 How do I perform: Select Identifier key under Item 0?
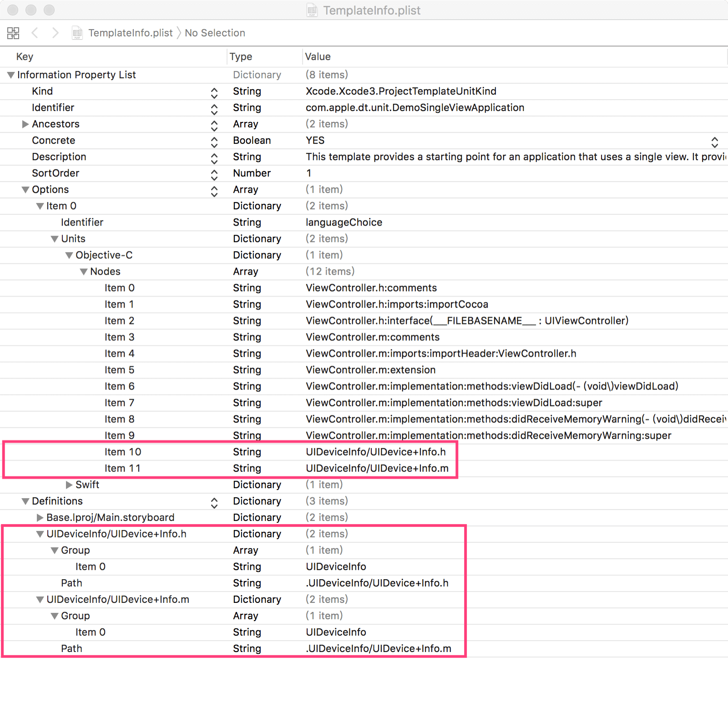coord(82,222)
